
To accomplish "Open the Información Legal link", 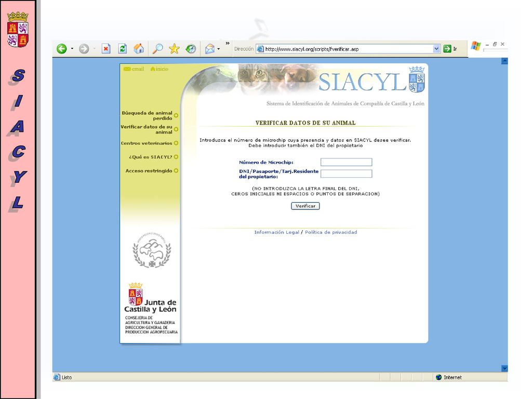I will (x=277, y=232).
